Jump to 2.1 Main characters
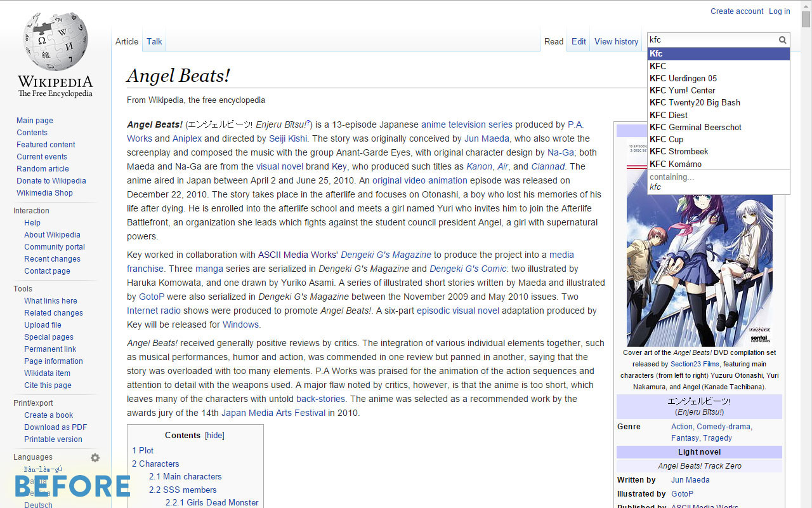 (x=185, y=476)
